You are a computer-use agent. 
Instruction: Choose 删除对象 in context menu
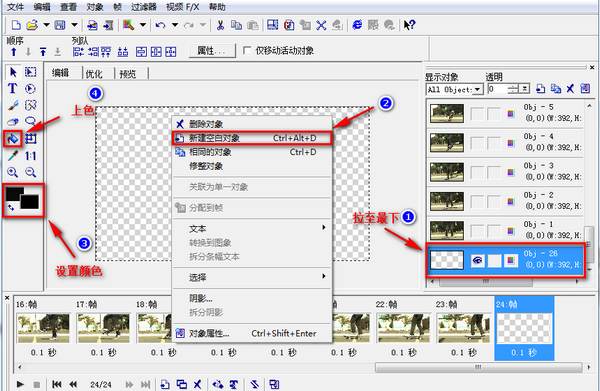tap(252, 124)
